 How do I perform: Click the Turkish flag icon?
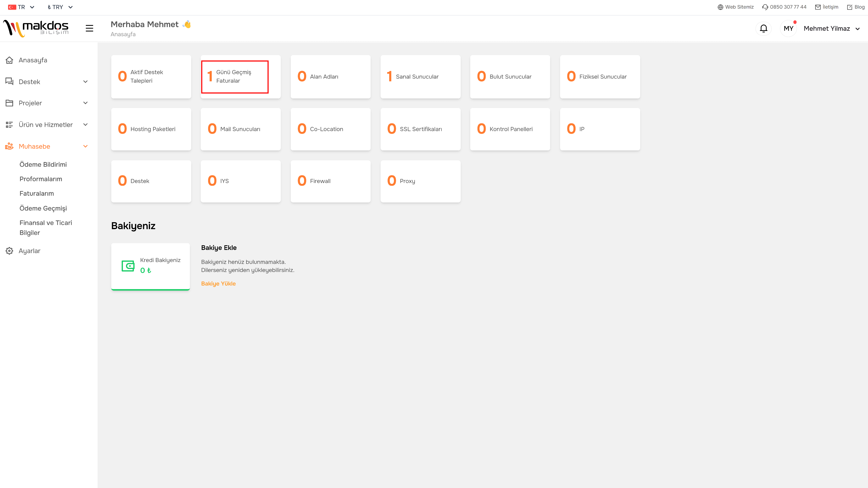[12, 7]
